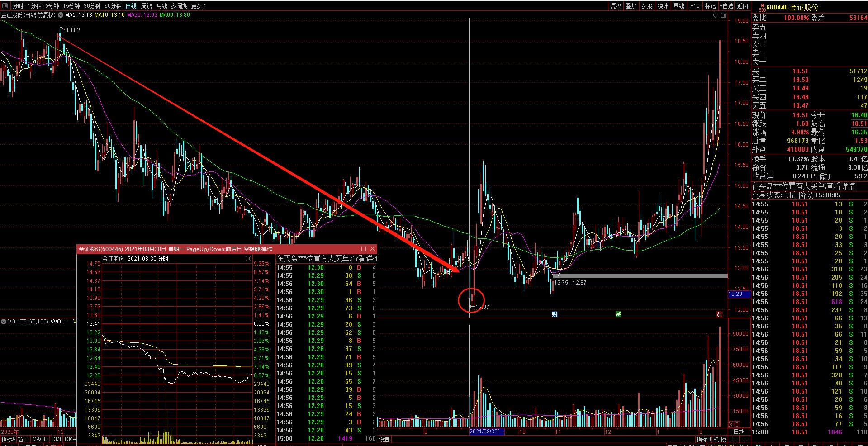Select the 5分钟 period

pyautogui.click(x=52, y=6)
